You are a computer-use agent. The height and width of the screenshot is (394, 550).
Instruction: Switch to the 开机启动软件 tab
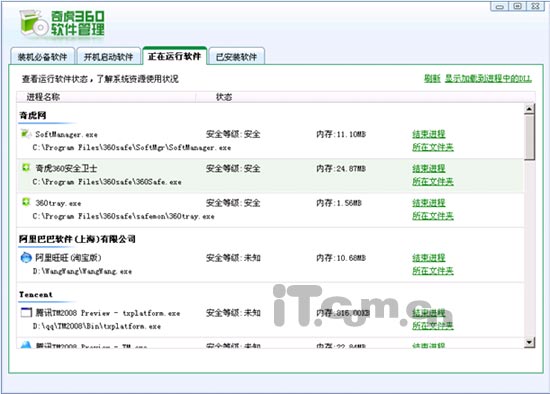[108, 57]
